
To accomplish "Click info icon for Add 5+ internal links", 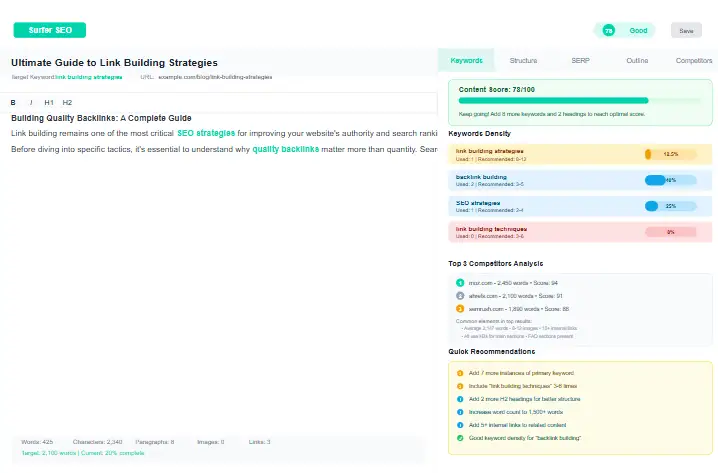I will pyautogui.click(x=460, y=425).
